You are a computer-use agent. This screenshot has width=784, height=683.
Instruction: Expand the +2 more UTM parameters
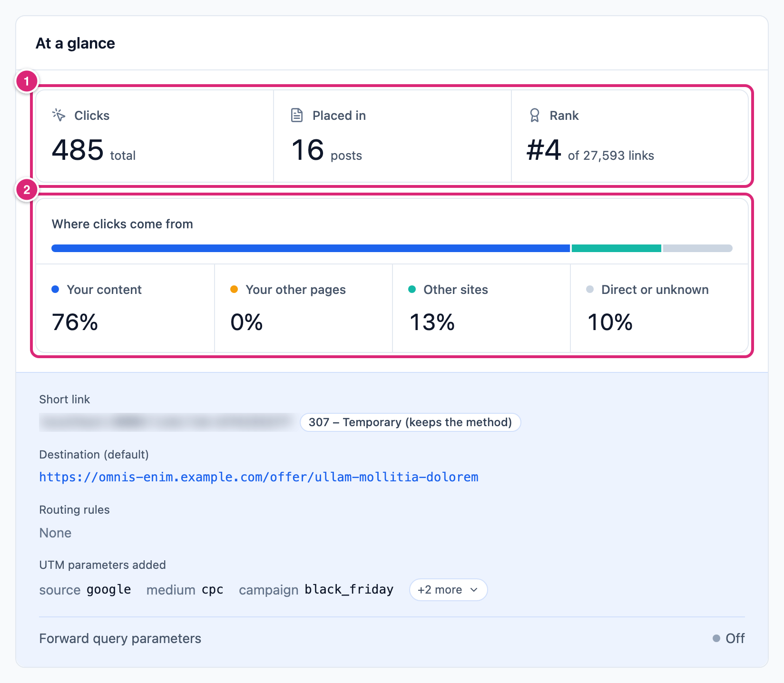pos(448,590)
